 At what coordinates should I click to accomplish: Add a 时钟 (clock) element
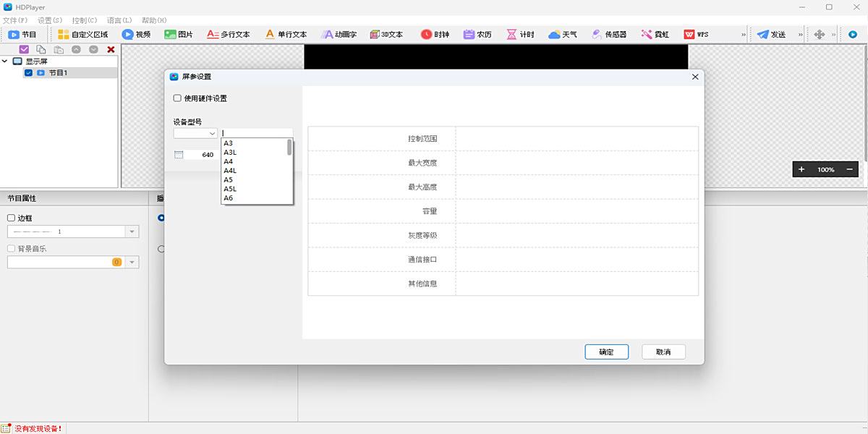point(426,34)
